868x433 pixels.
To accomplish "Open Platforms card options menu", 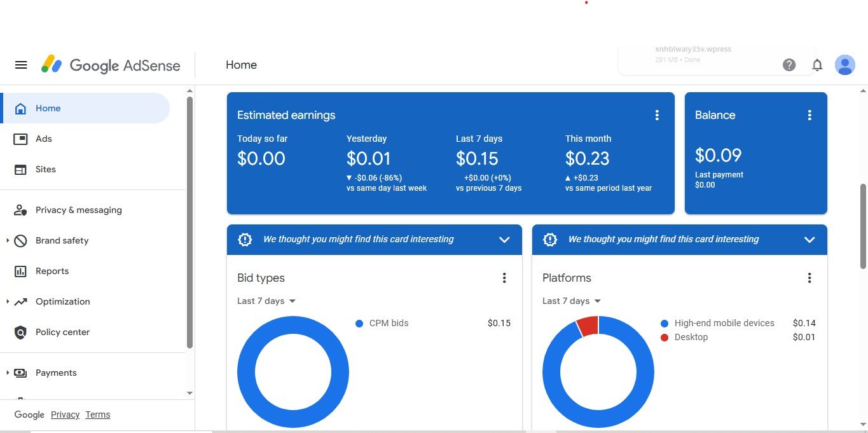I will tap(809, 278).
